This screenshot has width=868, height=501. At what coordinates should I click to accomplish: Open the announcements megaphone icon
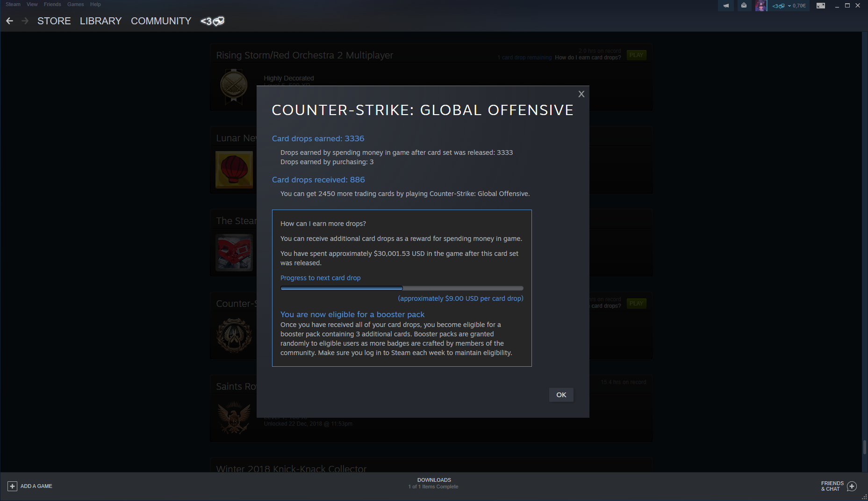pos(726,6)
